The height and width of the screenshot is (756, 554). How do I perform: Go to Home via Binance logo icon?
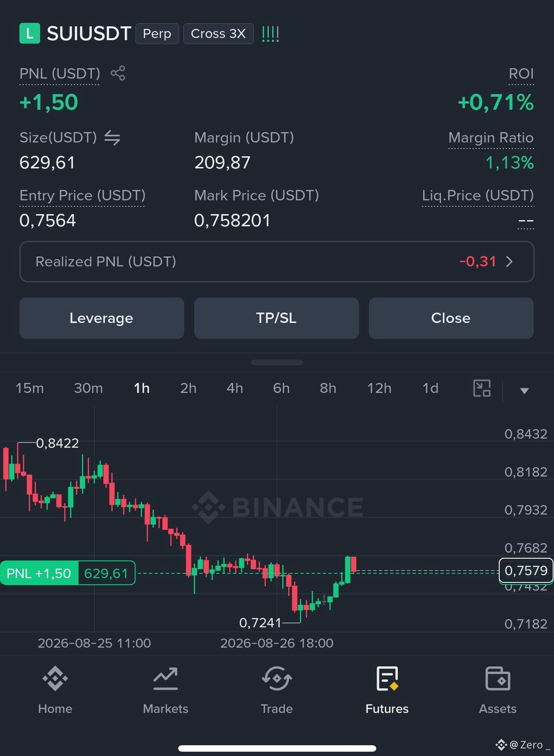pyautogui.click(x=55, y=678)
